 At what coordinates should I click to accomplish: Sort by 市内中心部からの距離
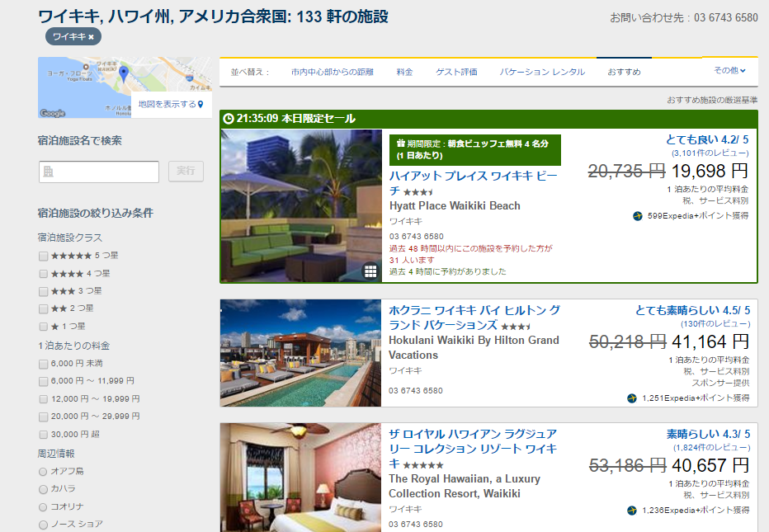point(333,72)
